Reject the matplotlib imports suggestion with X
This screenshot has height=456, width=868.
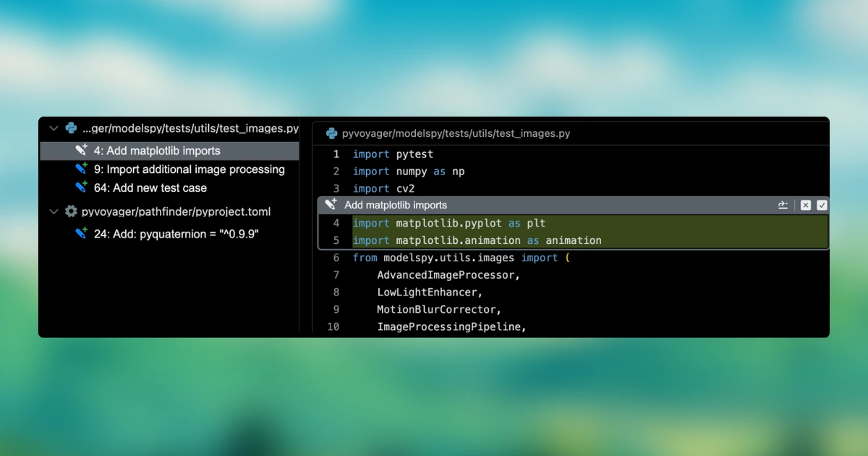coord(806,206)
